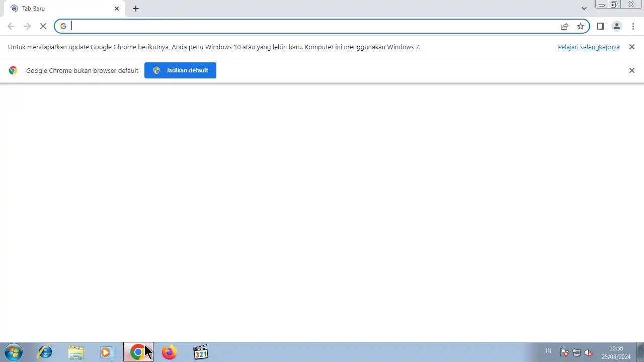Open Chrome three-dot menu

click(x=633, y=26)
